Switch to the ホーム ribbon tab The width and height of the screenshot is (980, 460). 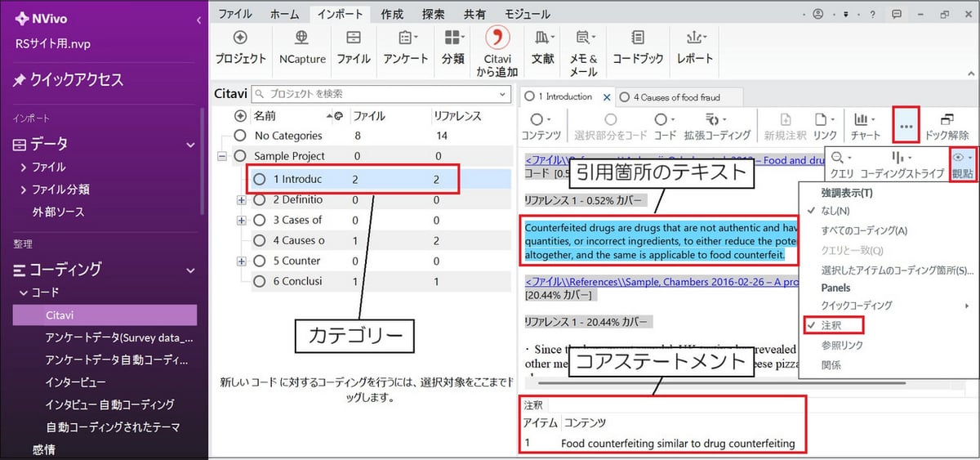tap(283, 14)
